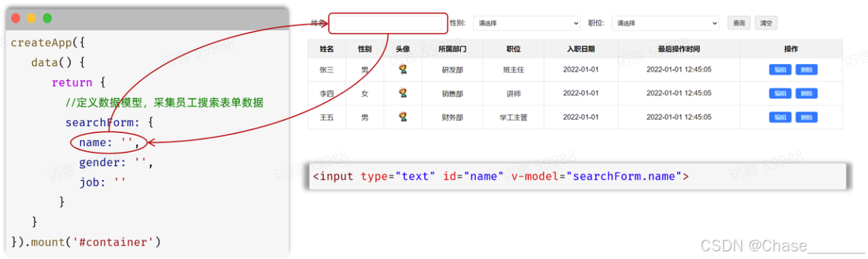Click 删除 button in 王五 row
Image resolution: width=868 pixels, height=259 pixels.
click(806, 117)
